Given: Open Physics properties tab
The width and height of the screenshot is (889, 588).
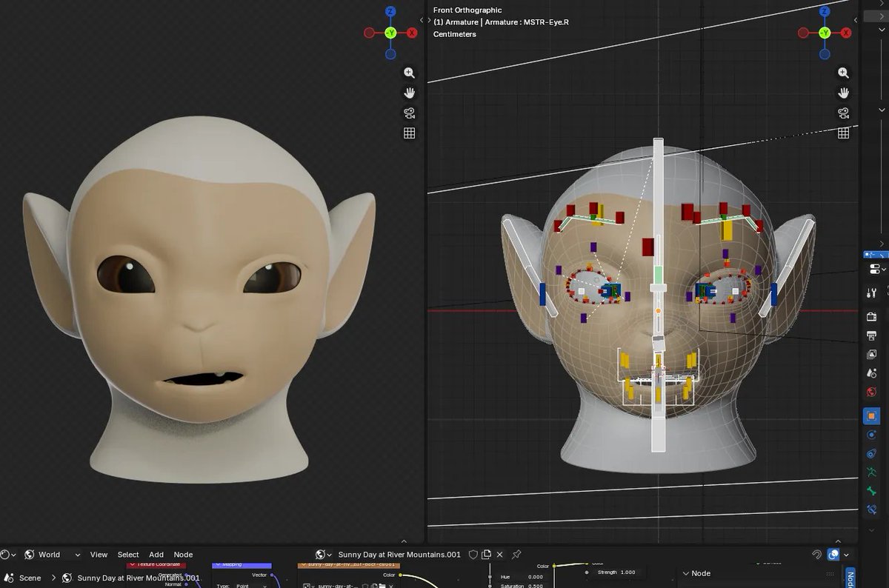Looking at the screenshot, I should point(872,435).
